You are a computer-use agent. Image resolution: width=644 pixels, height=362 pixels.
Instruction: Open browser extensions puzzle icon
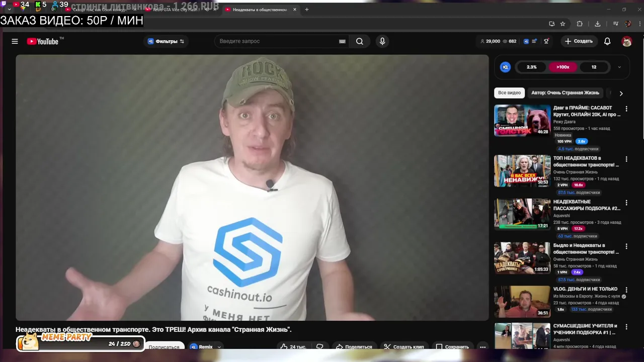tap(580, 24)
